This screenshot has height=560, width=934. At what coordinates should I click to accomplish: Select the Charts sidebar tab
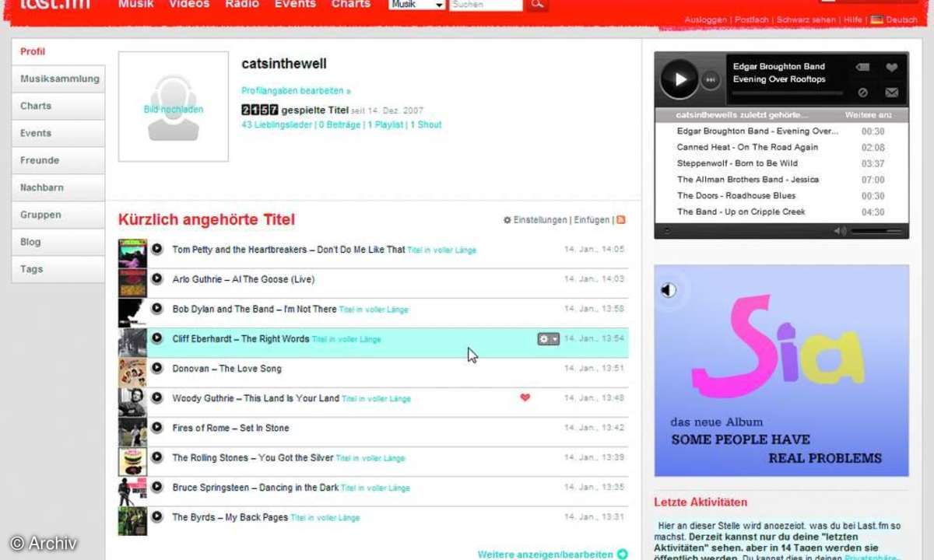[x=58, y=106]
